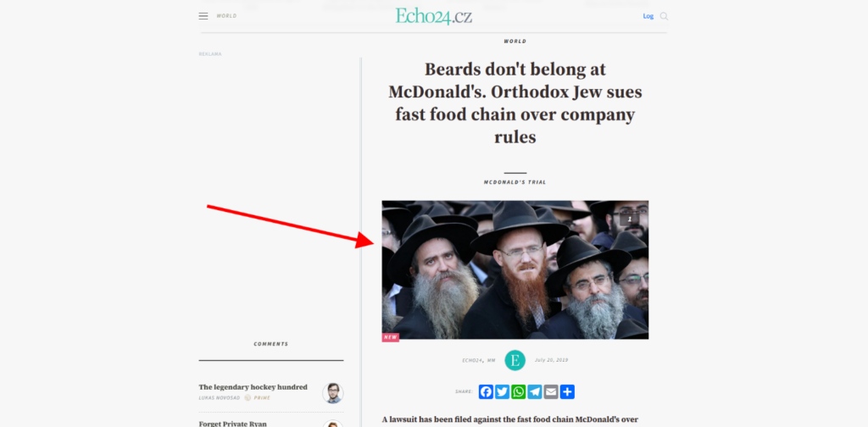The width and height of the screenshot is (868, 427).
Task: Open the World section in header
Action: coord(226,16)
